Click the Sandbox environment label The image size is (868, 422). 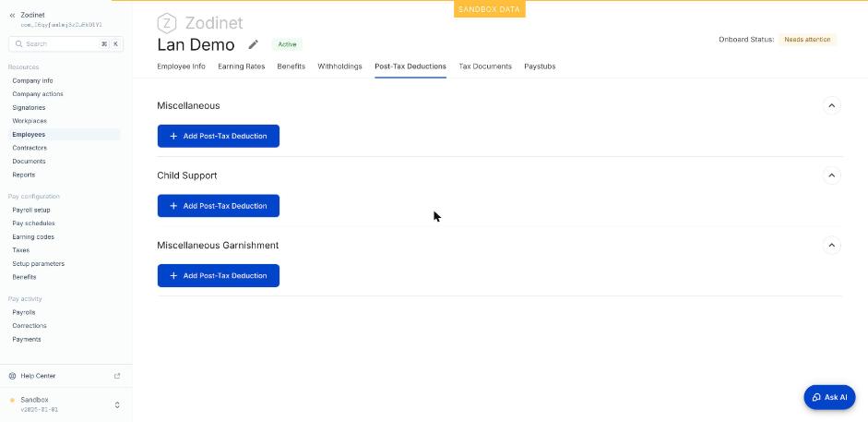[34, 400]
